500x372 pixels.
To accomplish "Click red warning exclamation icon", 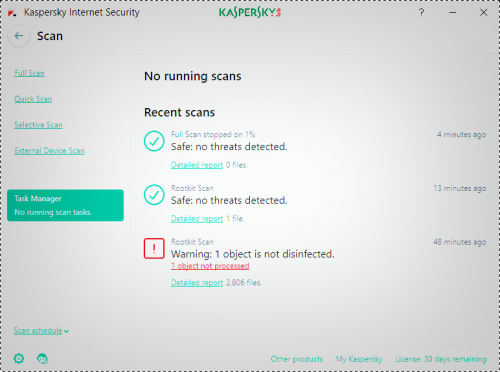I will (154, 248).
